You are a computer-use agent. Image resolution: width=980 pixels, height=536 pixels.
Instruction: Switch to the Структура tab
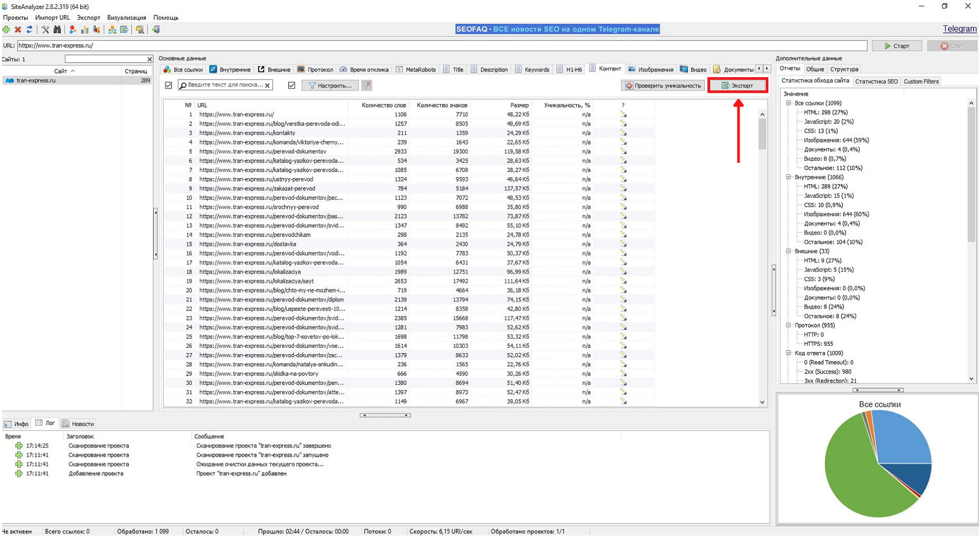(x=844, y=69)
